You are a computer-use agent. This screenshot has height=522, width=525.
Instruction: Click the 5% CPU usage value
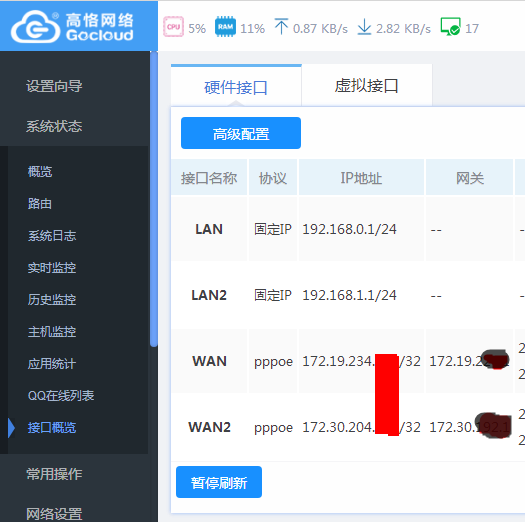[197, 29]
